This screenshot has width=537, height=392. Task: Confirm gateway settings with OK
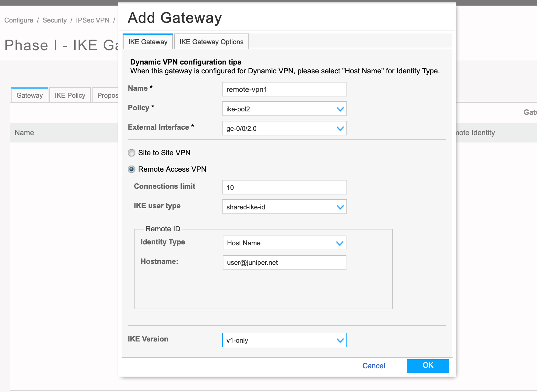click(x=428, y=366)
